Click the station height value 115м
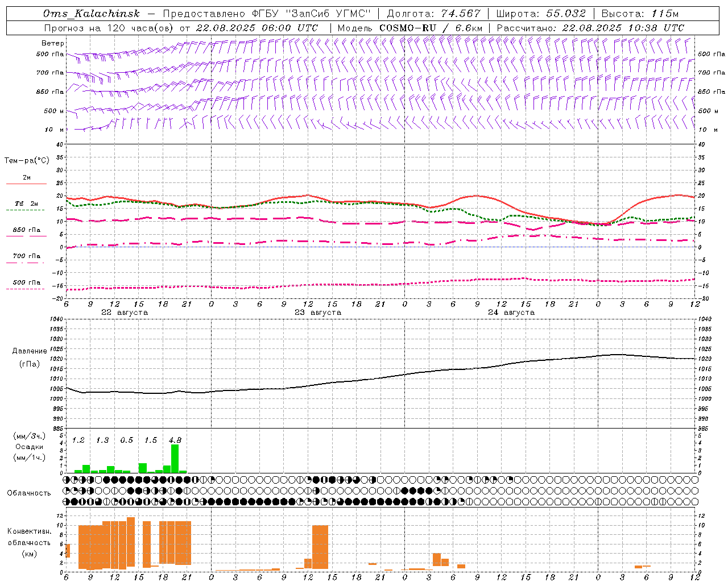Viewport: 728px width, 582px height. 665,14
